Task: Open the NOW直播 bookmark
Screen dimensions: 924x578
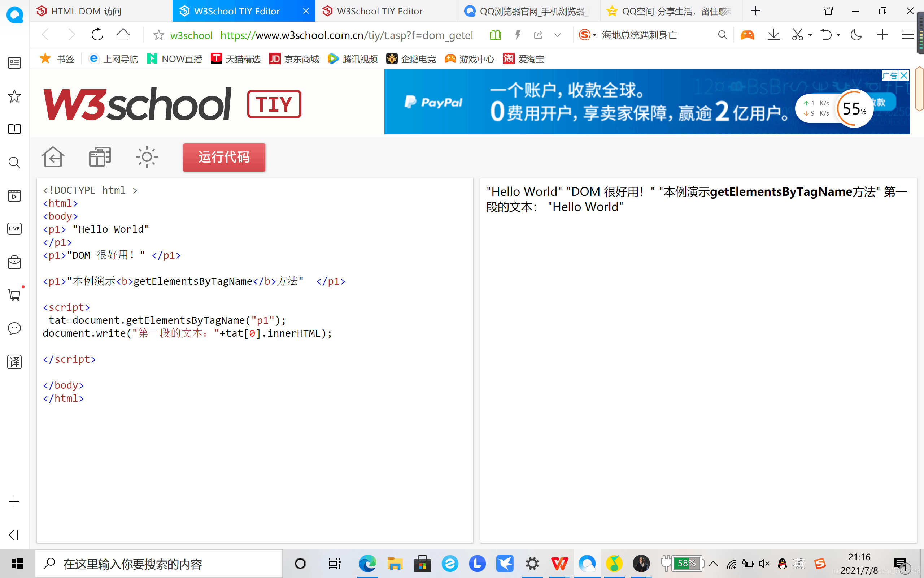Action: pos(174,59)
